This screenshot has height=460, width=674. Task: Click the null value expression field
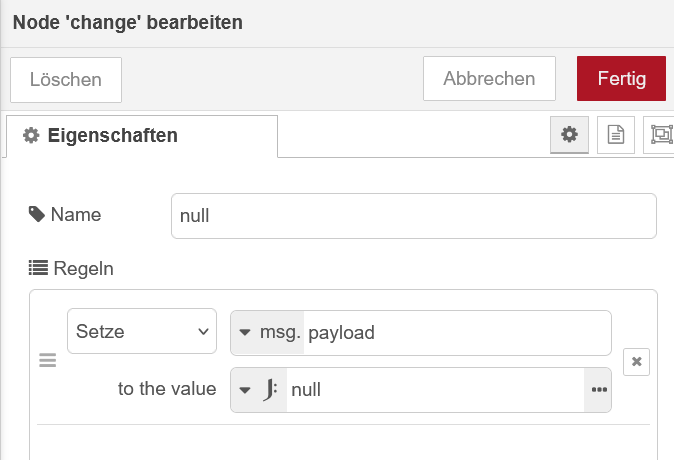(435, 390)
